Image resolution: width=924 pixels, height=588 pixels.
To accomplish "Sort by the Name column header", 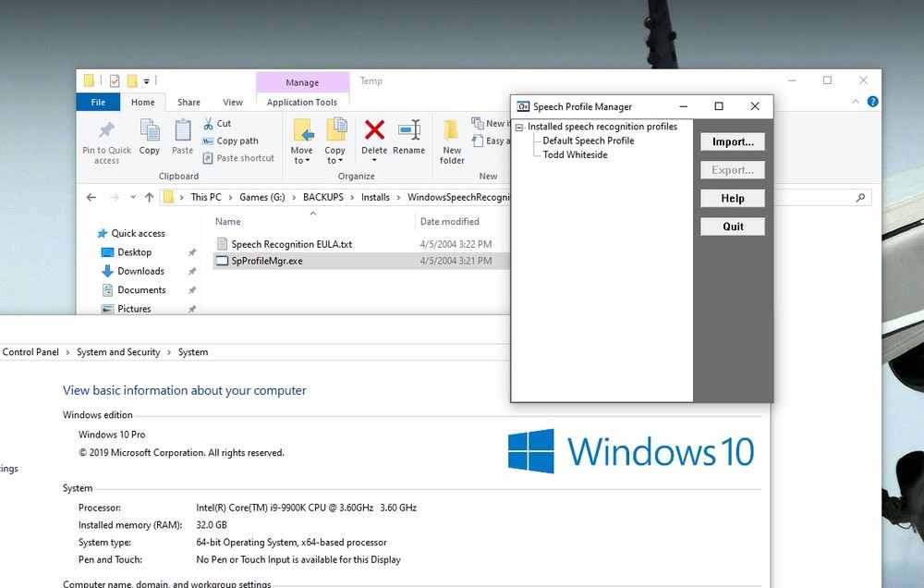I will (x=227, y=222).
